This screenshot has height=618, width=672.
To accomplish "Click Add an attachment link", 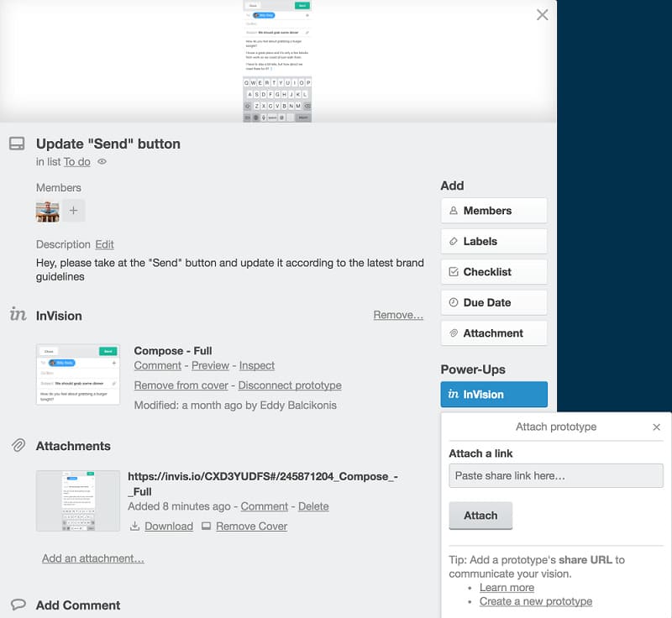I will click(x=93, y=558).
